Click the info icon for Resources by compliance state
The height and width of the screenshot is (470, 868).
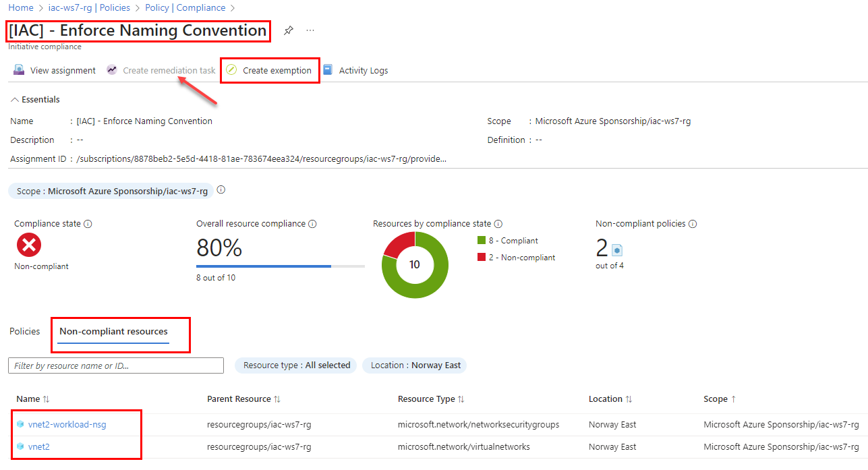498,223
